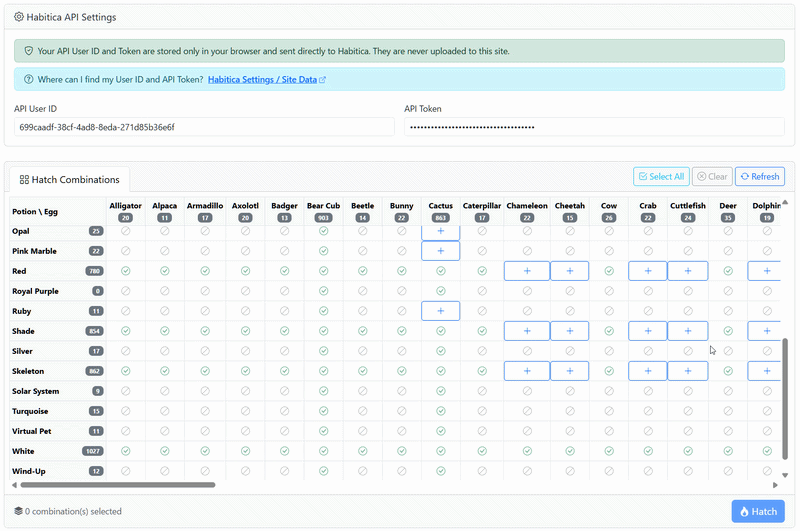Screen dimensions: 800x531
Task: Add the Shade Crab combination
Action: click(648, 331)
